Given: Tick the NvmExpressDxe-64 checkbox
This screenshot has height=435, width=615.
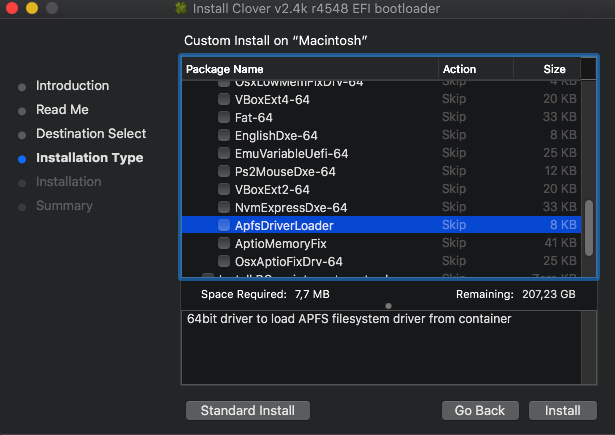Looking at the screenshot, I should 224,207.
